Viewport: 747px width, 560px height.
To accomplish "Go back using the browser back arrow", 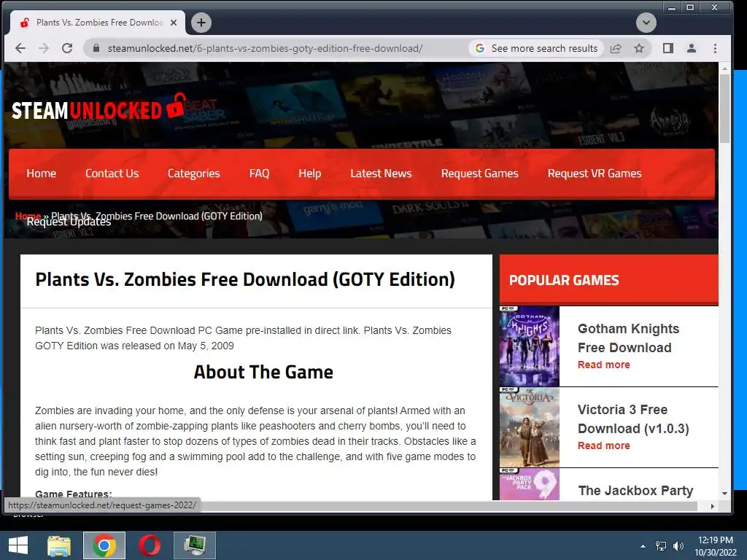I will [20, 48].
